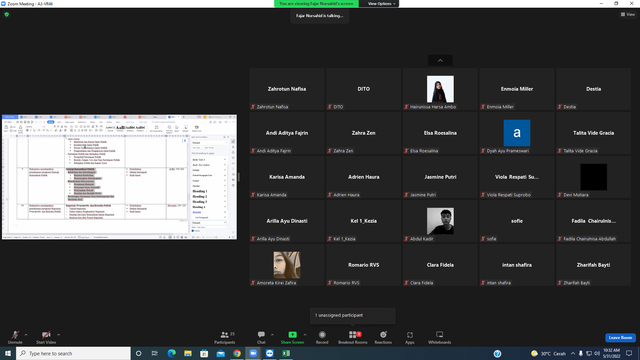This screenshot has height=360, width=640.
Task: Click the taskbar search box
Action: pyautogui.click(x=73, y=353)
